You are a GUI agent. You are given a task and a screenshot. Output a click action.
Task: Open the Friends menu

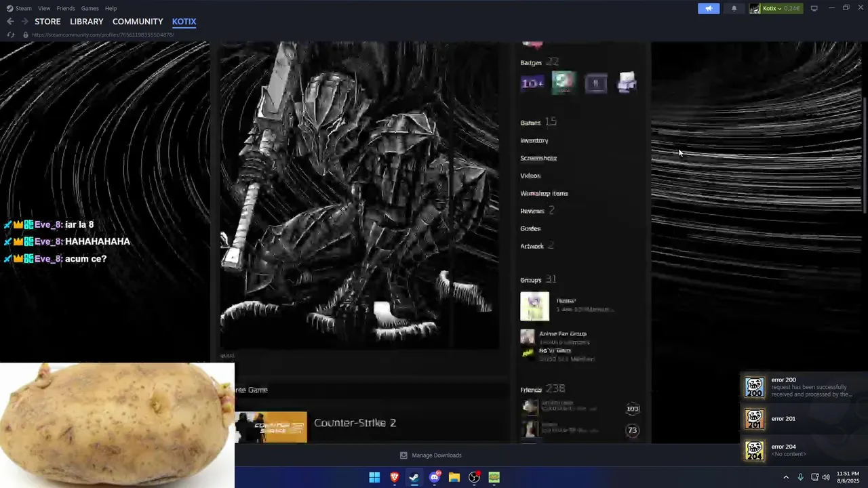(66, 8)
